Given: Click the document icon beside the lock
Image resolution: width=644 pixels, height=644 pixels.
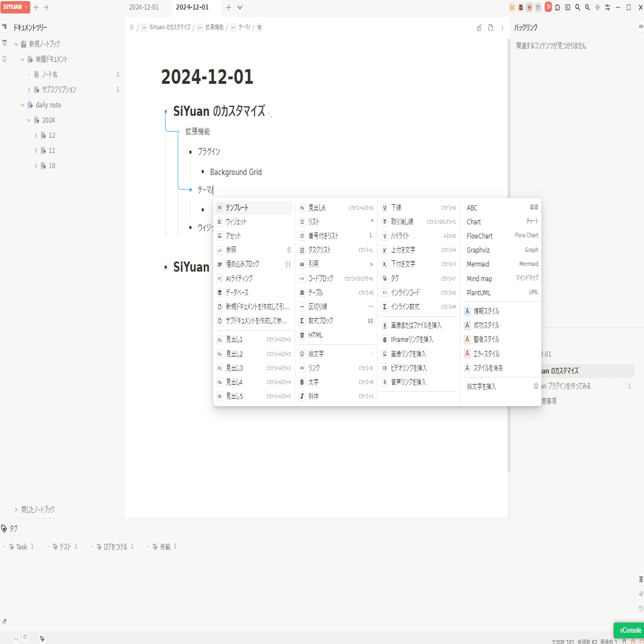Looking at the screenshot, I should pos(490,28).
